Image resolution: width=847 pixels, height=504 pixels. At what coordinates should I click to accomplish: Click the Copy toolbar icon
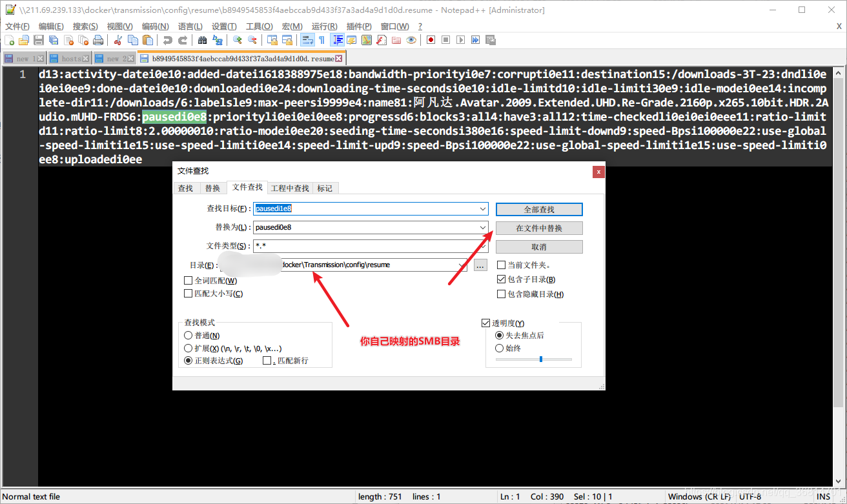[133, 40]
